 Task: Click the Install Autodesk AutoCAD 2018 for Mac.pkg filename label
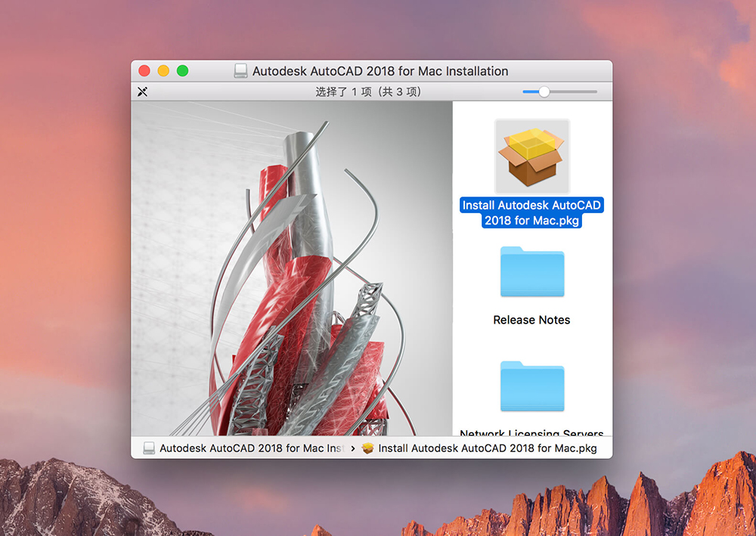point(531,212)
